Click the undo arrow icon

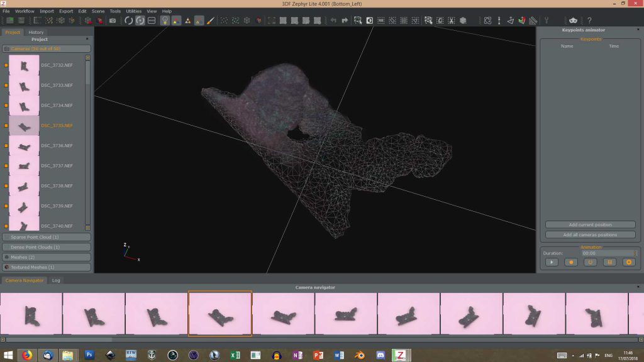(333, 21)
